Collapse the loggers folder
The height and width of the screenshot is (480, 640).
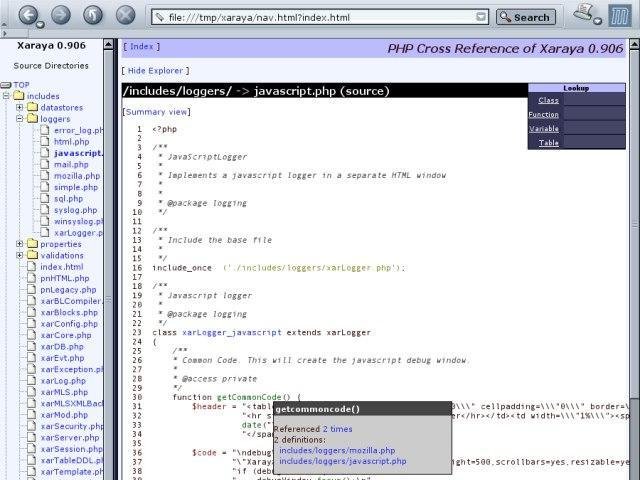click(x=19, y=119)
